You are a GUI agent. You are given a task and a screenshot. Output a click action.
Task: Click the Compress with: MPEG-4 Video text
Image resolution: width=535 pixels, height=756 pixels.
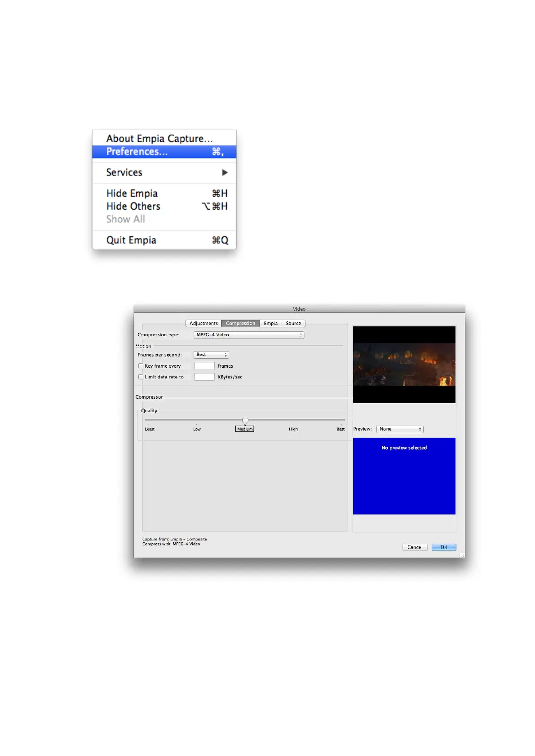pyautogui.click(x=171, y=544)
